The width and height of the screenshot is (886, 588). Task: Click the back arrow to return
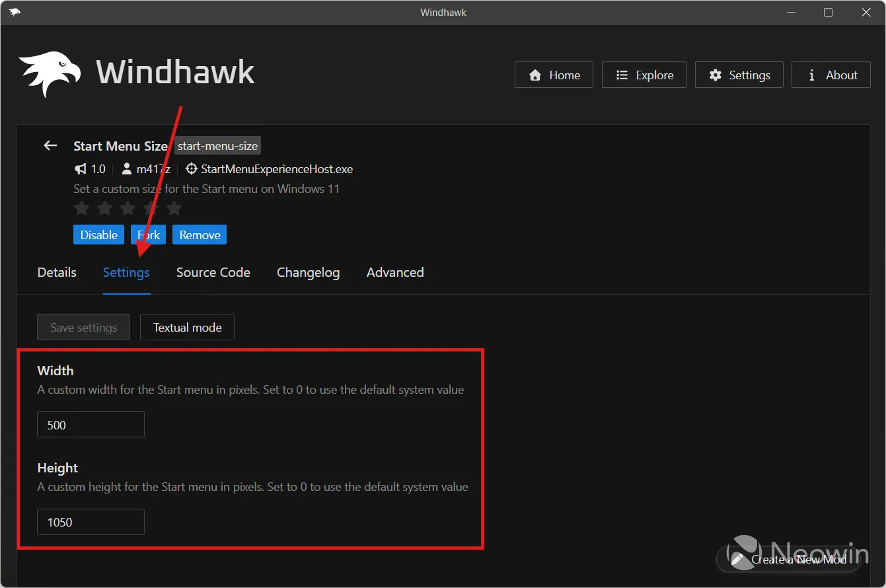(x=50, y=145)
